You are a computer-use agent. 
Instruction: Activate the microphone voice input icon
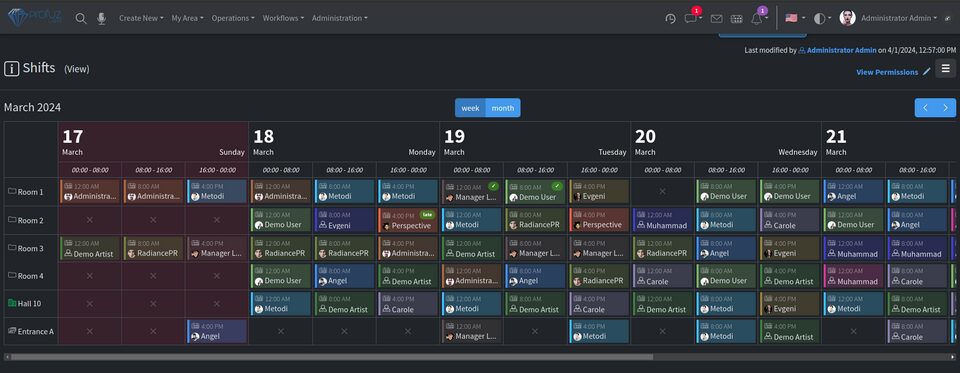(x=101, y=18)
